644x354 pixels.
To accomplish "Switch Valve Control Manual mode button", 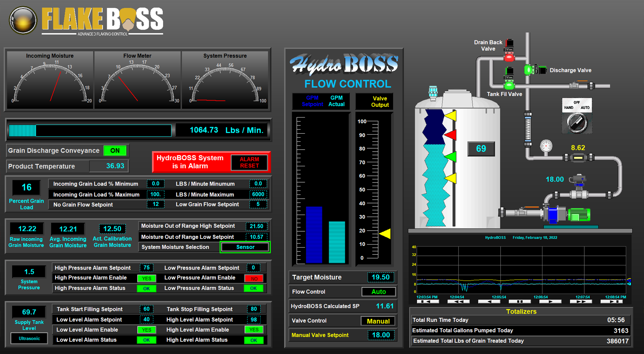I will 378,321.
